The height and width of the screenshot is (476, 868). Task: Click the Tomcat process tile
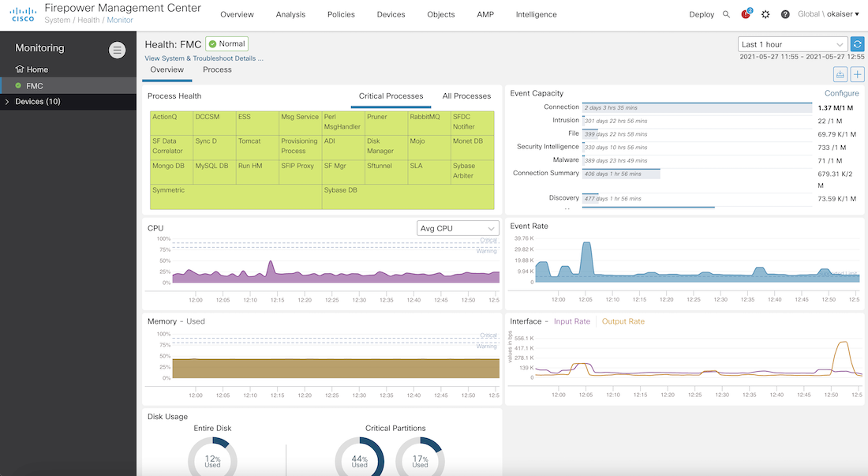(257, 148)
